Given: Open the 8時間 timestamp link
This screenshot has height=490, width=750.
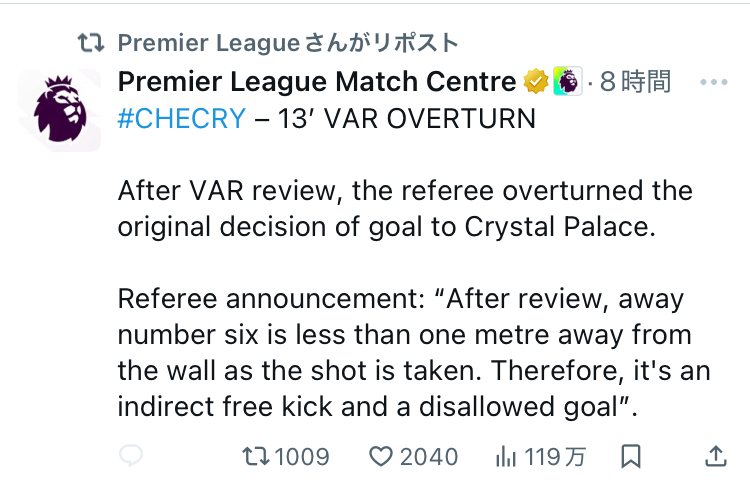Looking at the screenshot, I should click(636, 82).
